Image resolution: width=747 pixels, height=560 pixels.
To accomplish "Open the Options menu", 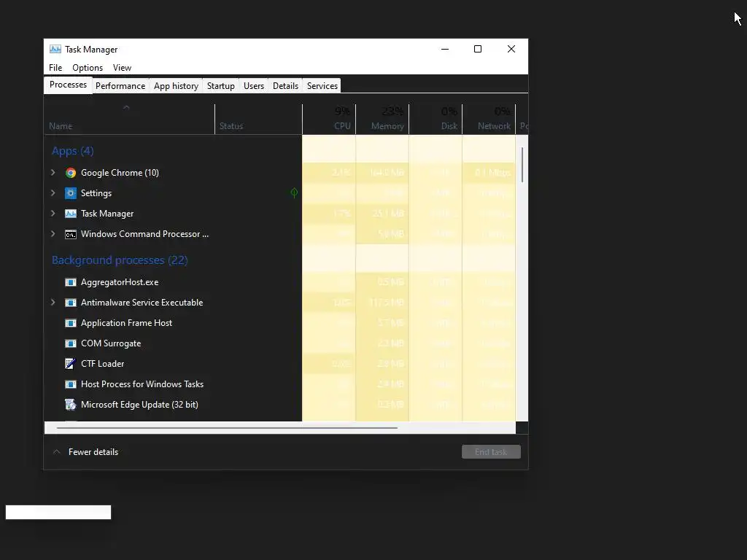I will 88,68.
